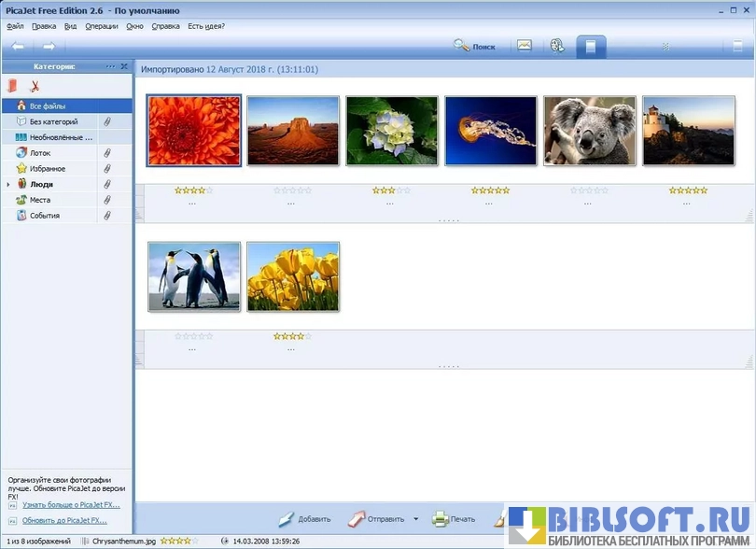
Task: Click the paperclip next to Избранное
Action: pyautogui.click(x=107, y=169)
